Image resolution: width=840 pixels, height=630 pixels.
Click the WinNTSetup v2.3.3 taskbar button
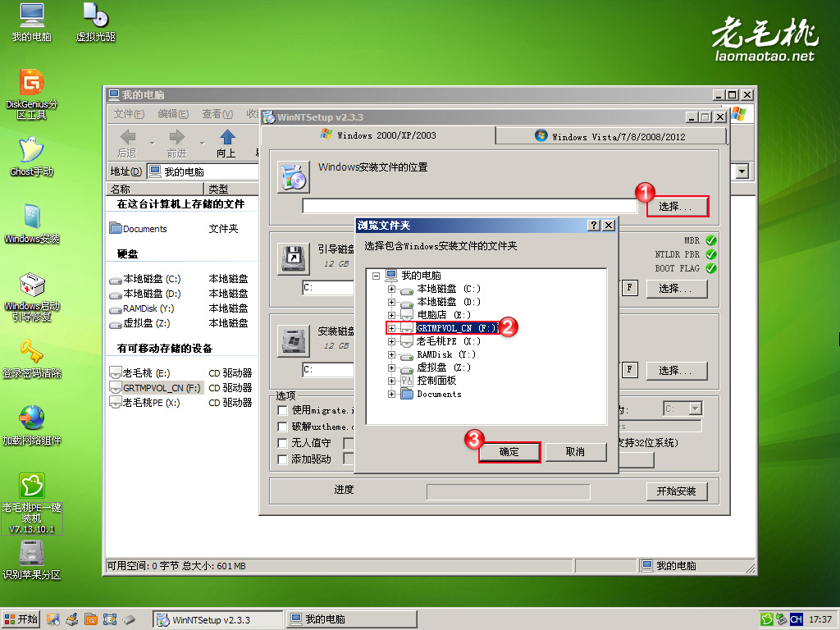click(217, 620)
